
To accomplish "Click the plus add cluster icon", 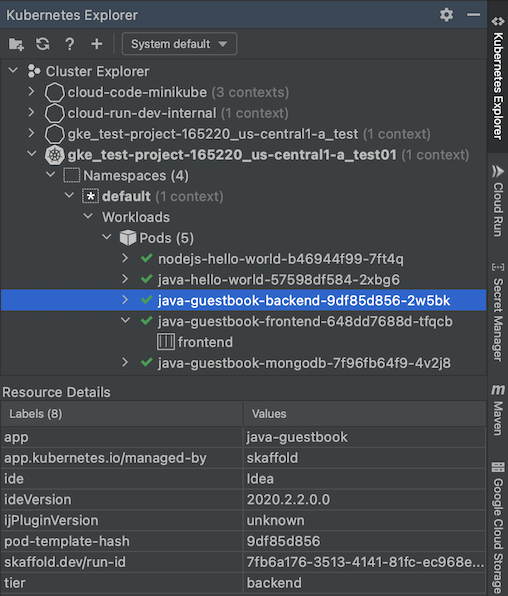I will 97,44.
